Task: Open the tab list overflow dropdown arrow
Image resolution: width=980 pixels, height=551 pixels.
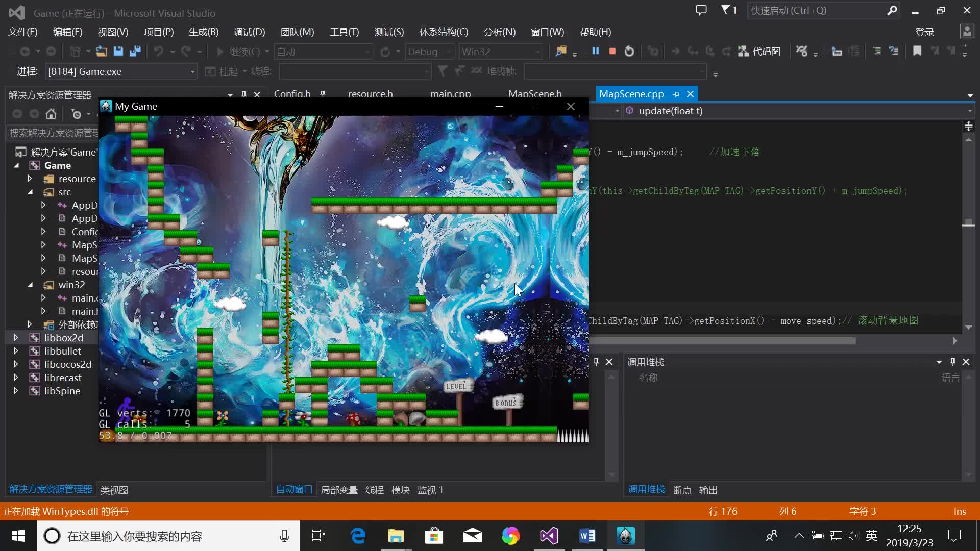Action: coord(970,95)
